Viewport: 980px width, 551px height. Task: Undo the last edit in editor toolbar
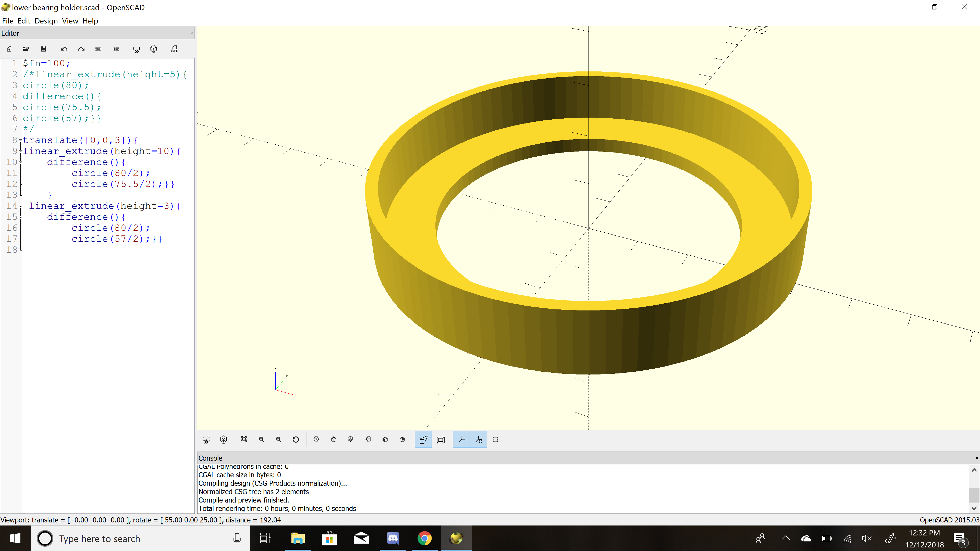tap(64, 49)
